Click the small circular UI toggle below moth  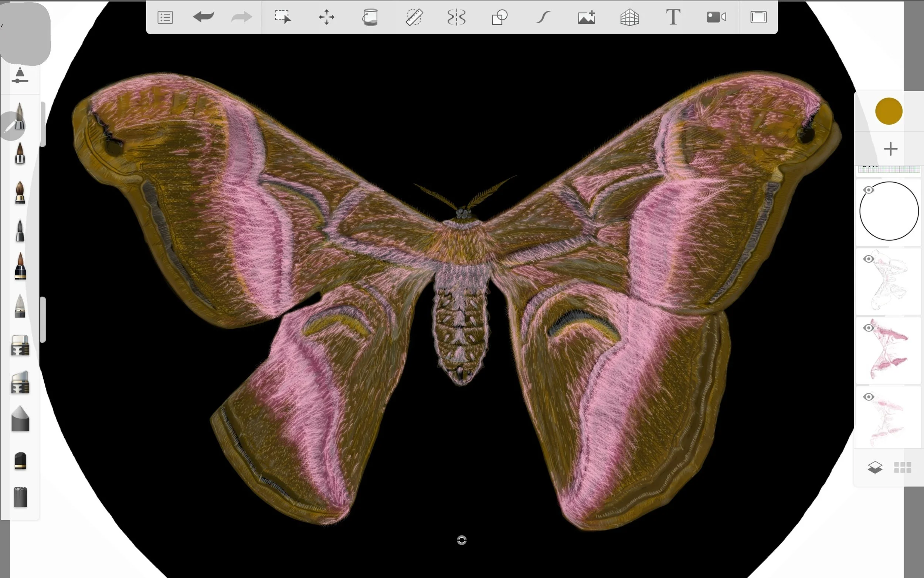pyautogui.click(x=461, y=540)
